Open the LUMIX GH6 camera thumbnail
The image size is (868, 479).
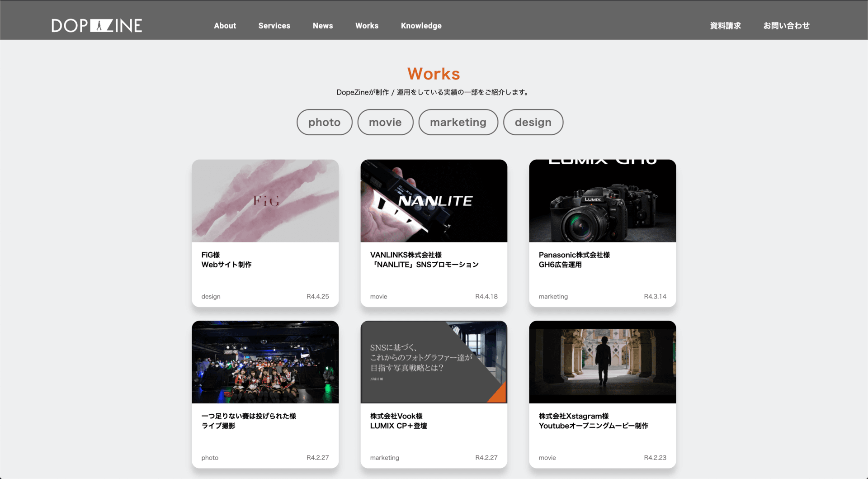point(602,200)
